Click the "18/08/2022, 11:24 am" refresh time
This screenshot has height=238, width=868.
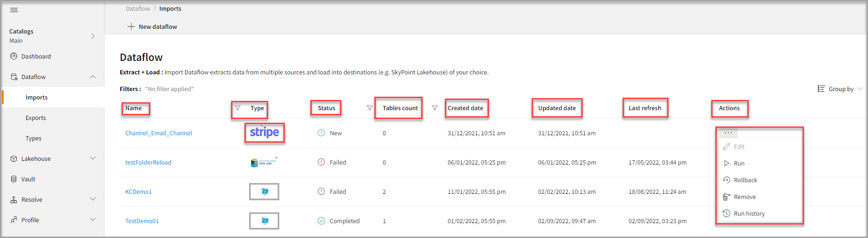pyautogui.click(x=657, y=192)
